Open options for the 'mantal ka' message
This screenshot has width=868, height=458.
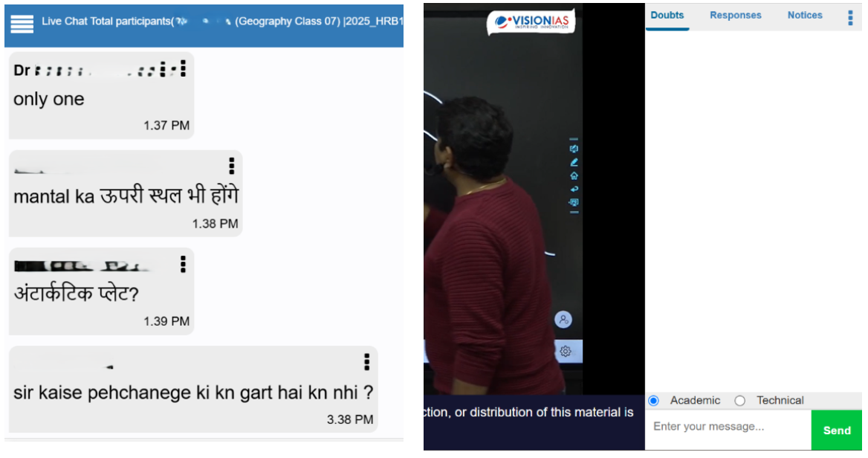[231, 166]
